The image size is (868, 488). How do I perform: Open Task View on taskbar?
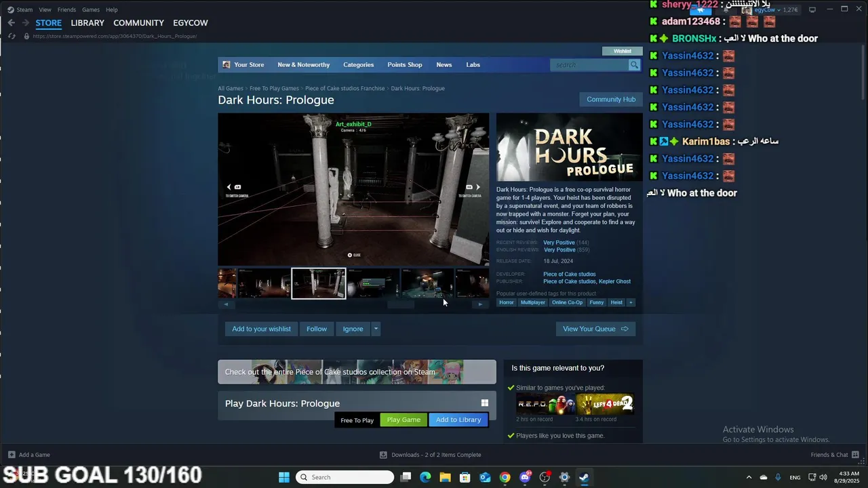406,477
